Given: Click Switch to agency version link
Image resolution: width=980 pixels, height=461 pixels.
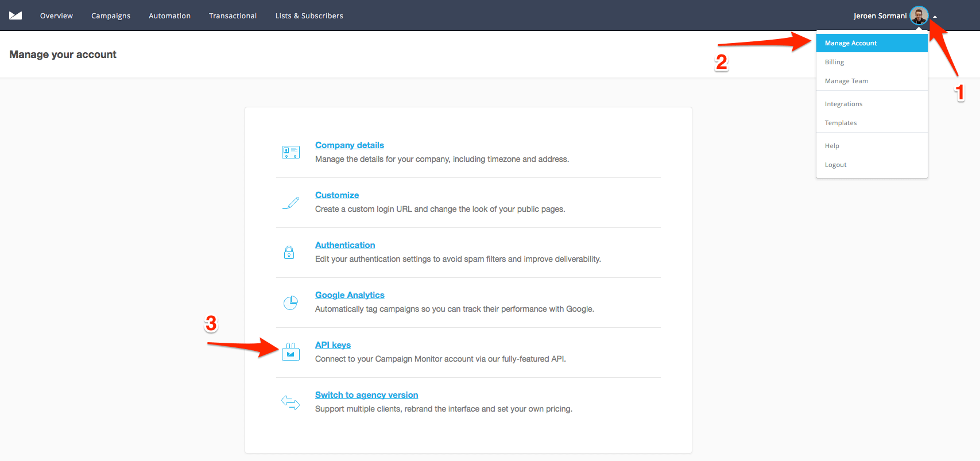Looking at the screenshot, I should (366, 395).
